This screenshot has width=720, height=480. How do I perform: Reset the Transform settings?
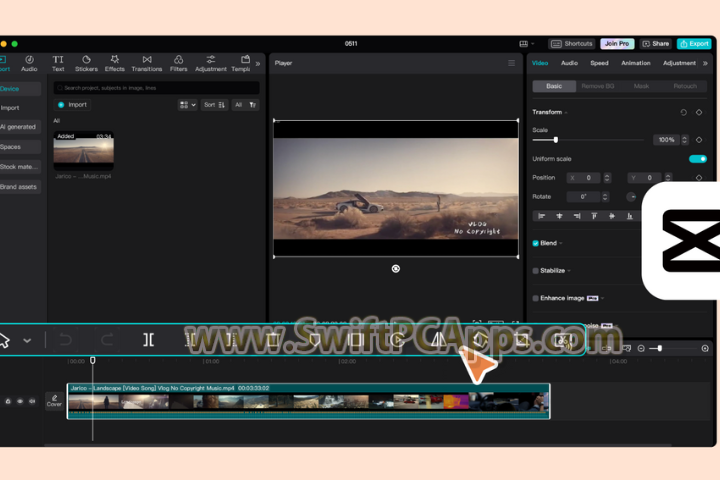pyautogui.click(x=683, y=113)
